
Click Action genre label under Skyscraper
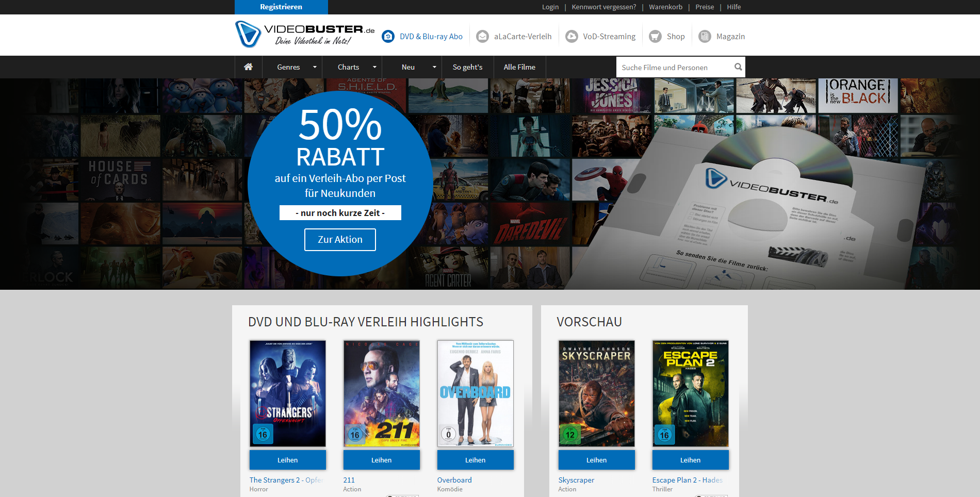tap(567, 489)
